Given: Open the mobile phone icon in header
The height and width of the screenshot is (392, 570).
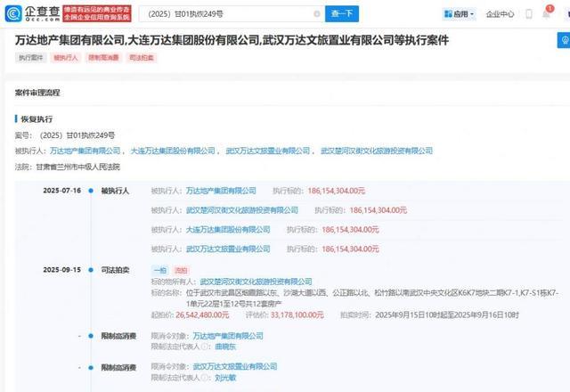Looking at the screenshot, I should click(x=529, y=14).
